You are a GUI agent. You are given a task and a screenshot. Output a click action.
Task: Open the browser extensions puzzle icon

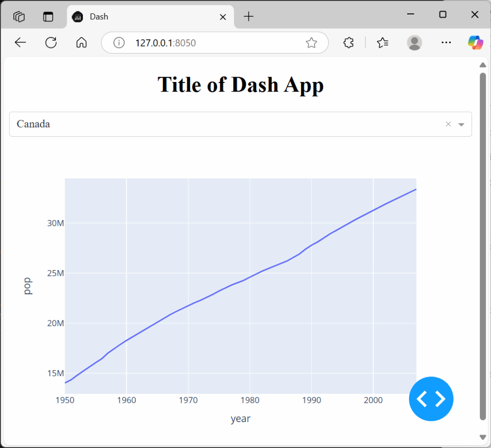point(349,43)
